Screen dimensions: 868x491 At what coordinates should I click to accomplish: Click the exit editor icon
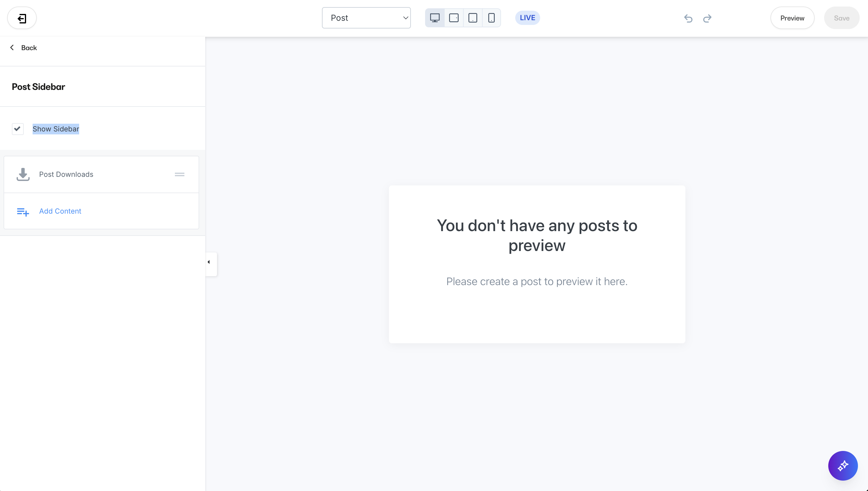pos(22,18)
